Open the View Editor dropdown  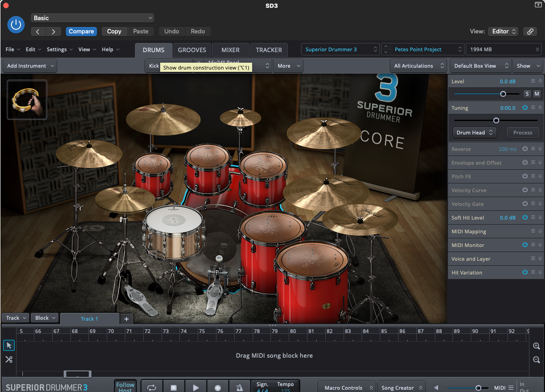[x=503, y=31]
